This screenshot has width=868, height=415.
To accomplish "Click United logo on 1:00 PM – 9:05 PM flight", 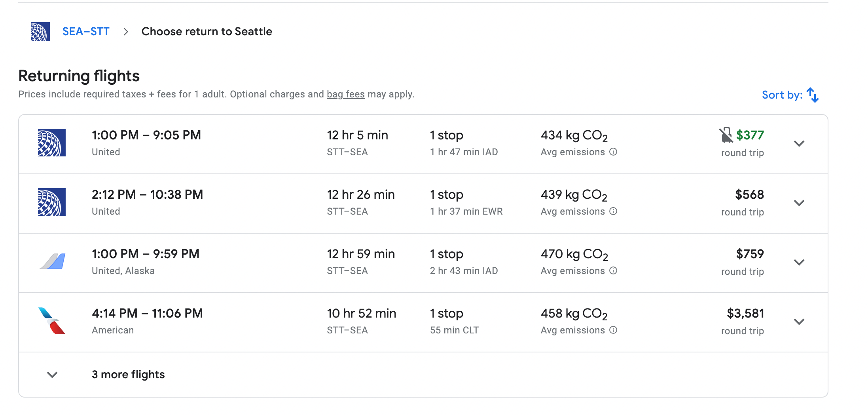I will 52,143.
